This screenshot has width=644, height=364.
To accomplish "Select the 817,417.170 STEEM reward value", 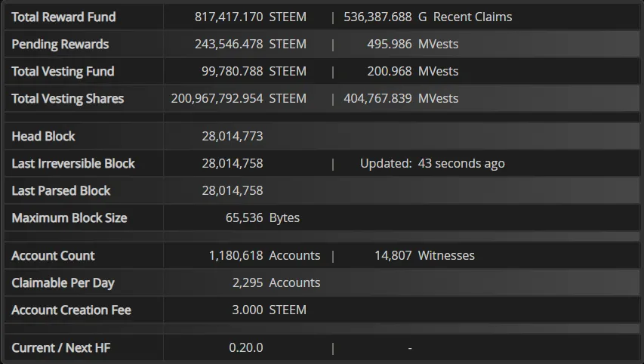I will pos(251,17).
